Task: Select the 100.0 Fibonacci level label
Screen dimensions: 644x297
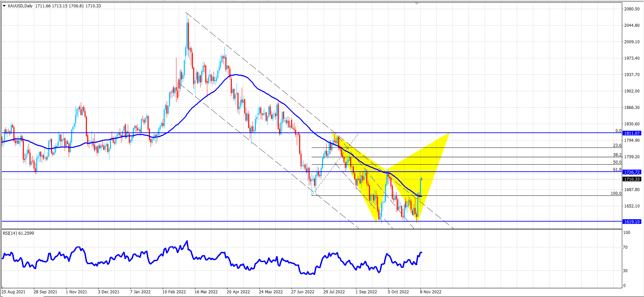Action: (616, 193)
